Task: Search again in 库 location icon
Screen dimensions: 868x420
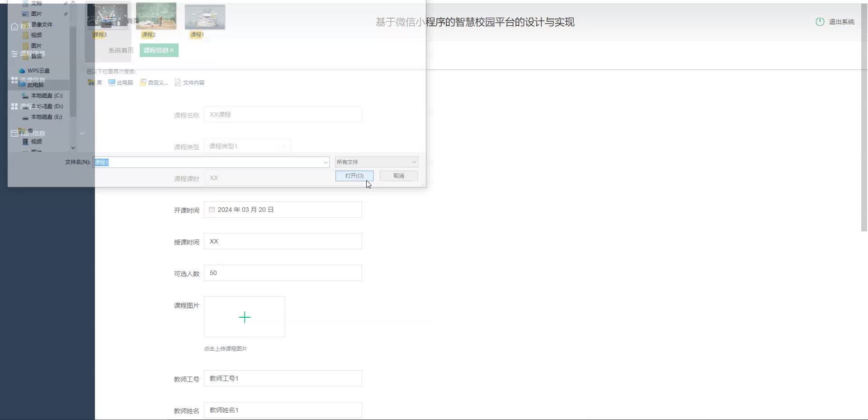Action: click(x=91, y=82)
